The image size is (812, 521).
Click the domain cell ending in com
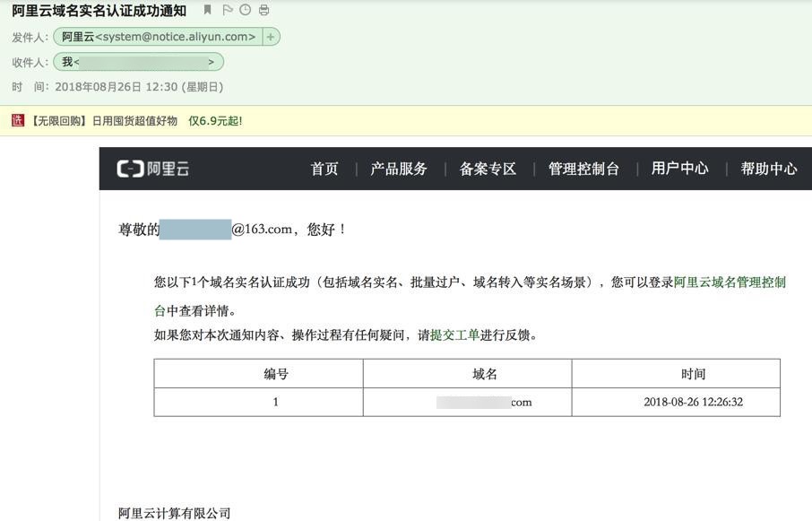[x=468, y=402]
